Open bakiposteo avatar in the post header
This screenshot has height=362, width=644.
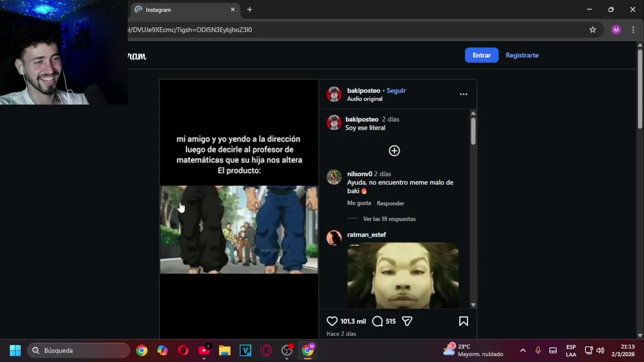[334, 94]
